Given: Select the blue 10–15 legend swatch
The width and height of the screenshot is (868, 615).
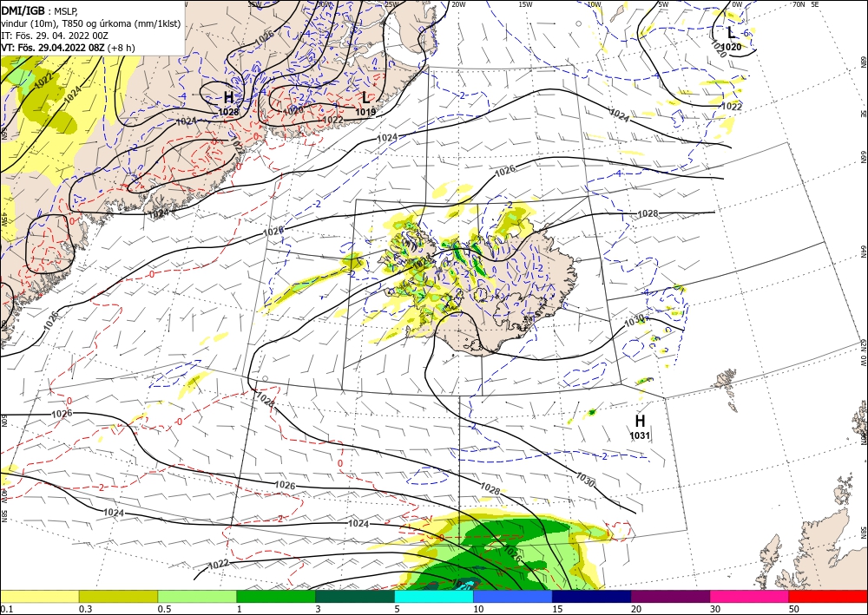Looking at the screenshot, I should coord(513,596).
